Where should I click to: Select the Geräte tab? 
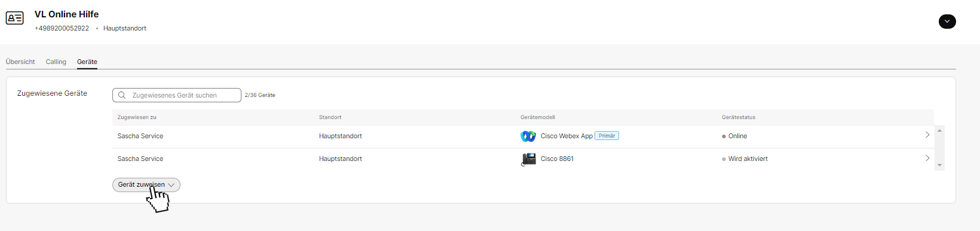(x=87, y=62)
